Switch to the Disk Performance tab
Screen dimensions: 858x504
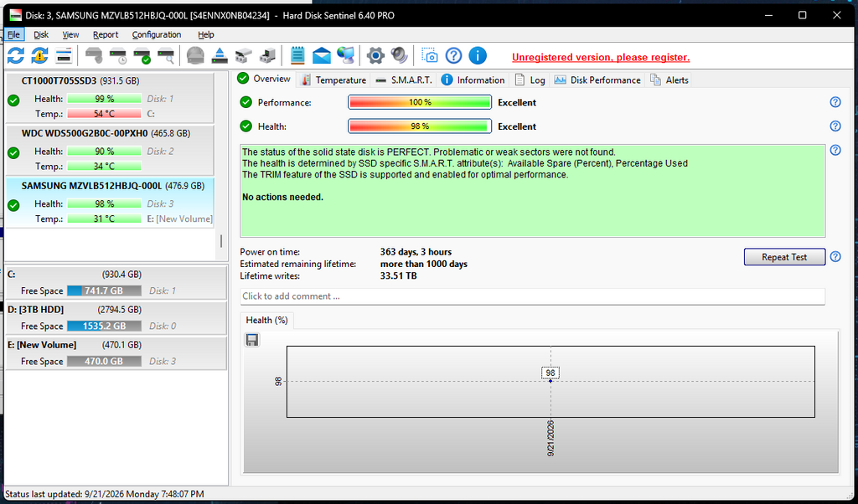[597, 80]
